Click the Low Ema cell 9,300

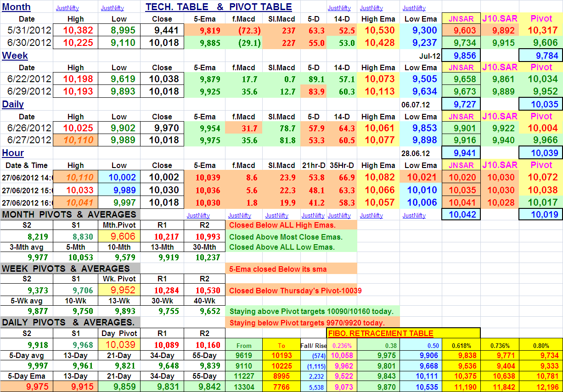click(421, 31)
